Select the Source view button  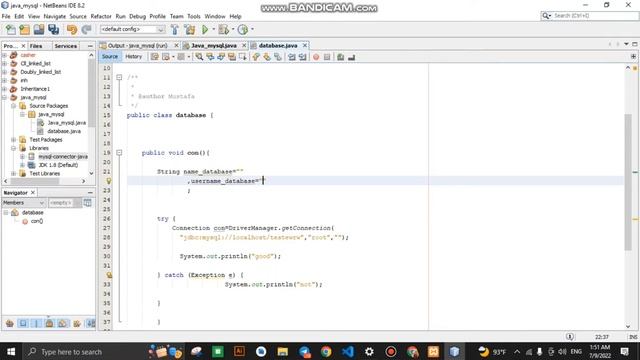[x=110, y=57]
